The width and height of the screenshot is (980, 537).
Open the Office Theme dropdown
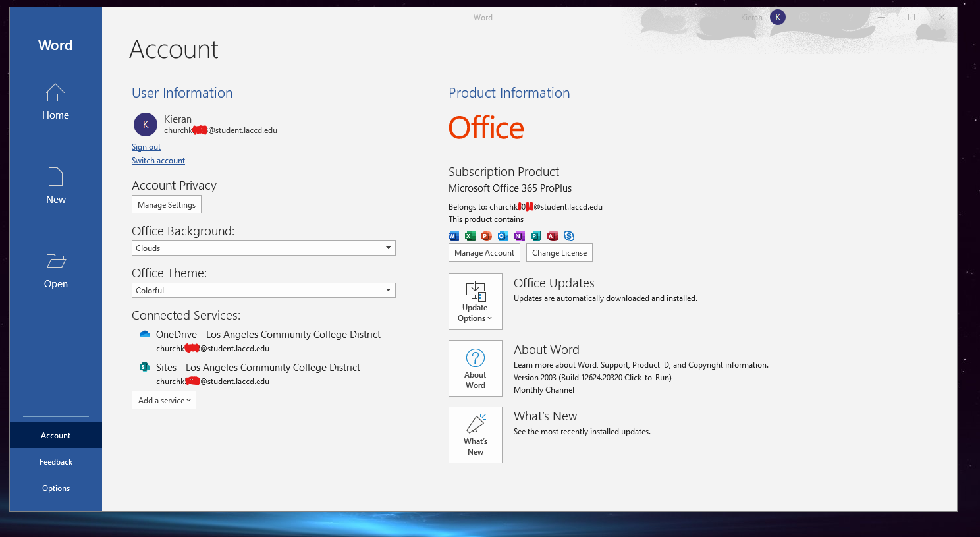pos(388,291)
